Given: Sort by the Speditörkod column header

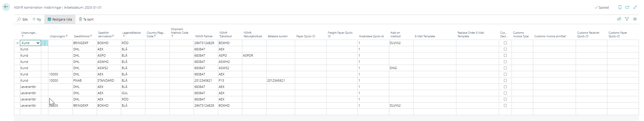Looking at the screenshot, I should [82, 36].
